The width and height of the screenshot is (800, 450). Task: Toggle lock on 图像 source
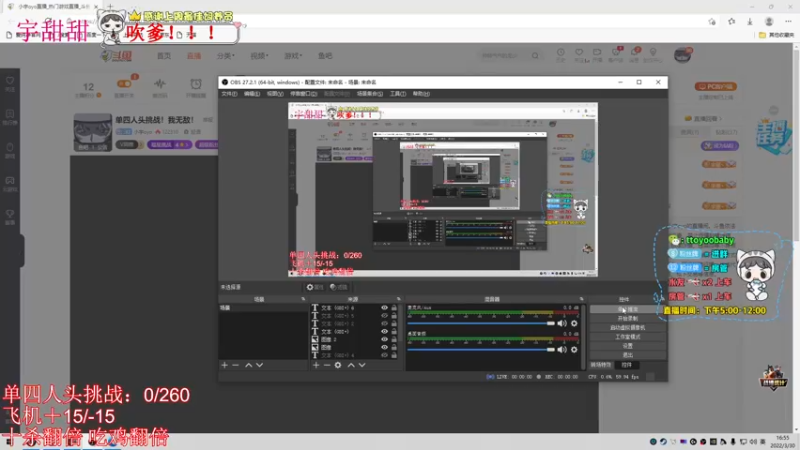click(x=394, y=347)
